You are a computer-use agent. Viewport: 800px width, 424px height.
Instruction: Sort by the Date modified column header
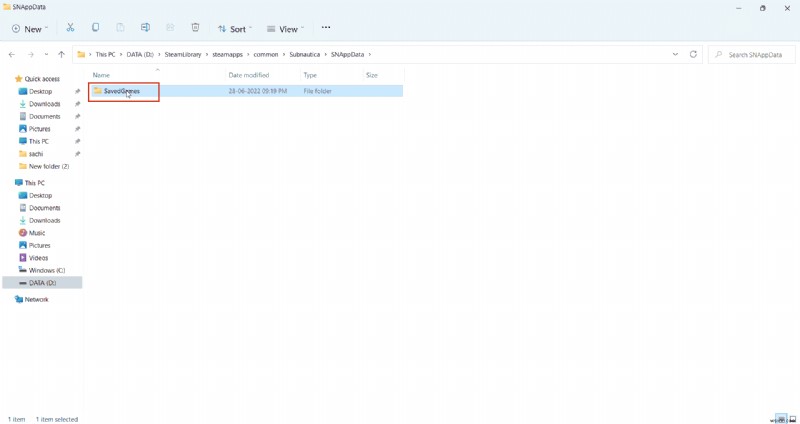click(x=248, y=75)
